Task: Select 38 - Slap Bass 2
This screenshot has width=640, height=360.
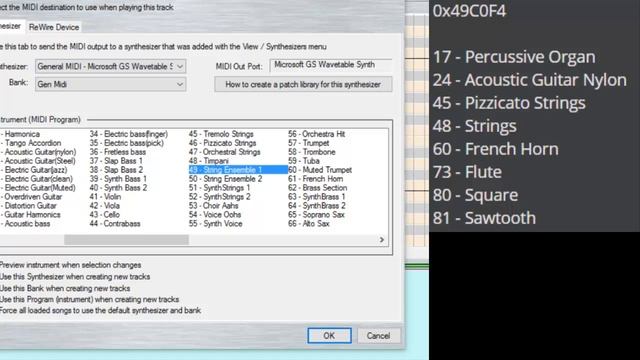Action: click(116, 170)
